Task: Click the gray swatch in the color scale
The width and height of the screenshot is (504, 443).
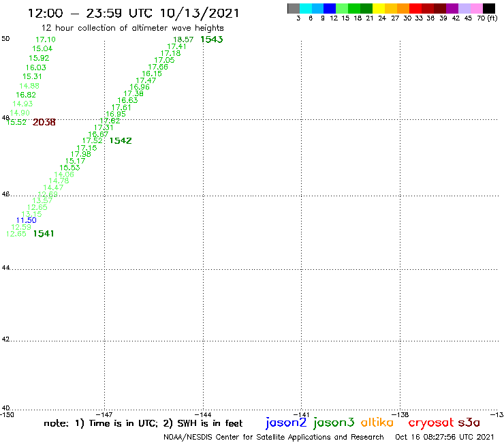Action: click(294, 8)
